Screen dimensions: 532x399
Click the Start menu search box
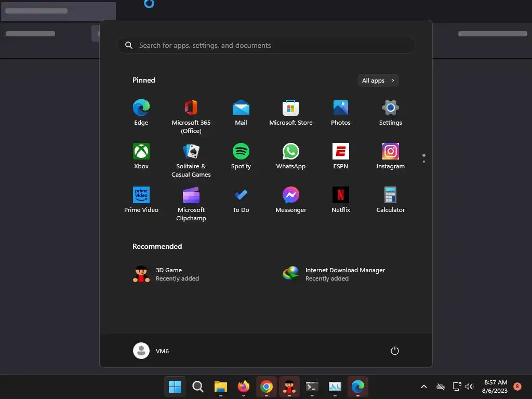click(266, 46)
